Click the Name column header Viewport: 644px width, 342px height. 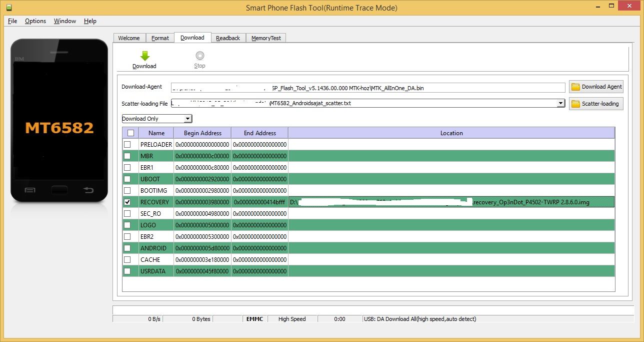coord(156,133)
